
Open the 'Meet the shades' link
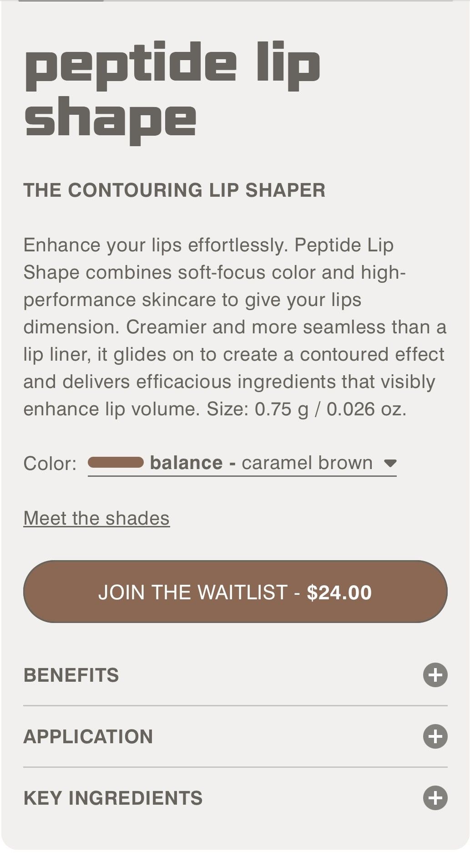[96, 518]
